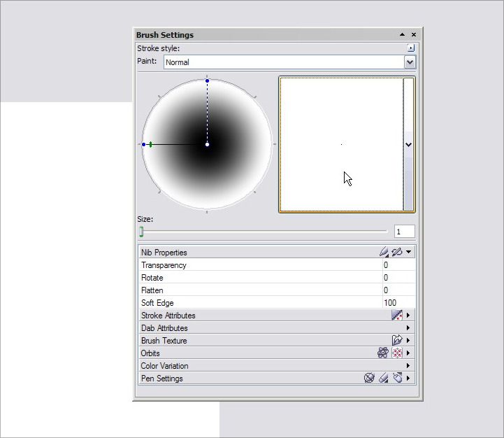
Task: Expand the Pen Settings section
Action: coord(408,378)
